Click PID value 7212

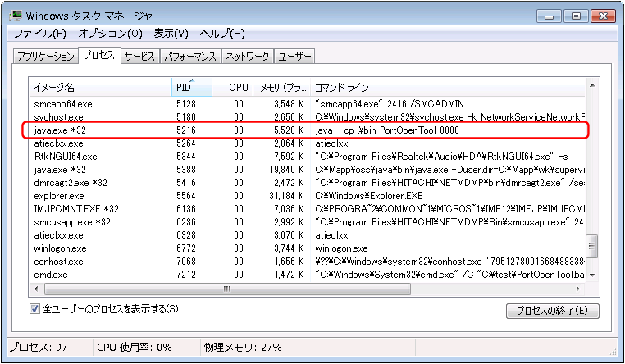click(186, 275)
